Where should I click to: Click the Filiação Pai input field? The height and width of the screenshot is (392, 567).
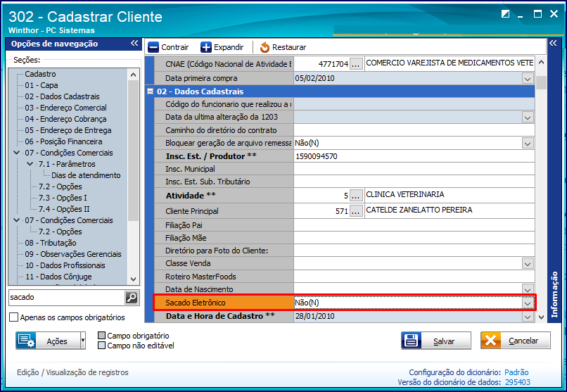tap(414, 225)
